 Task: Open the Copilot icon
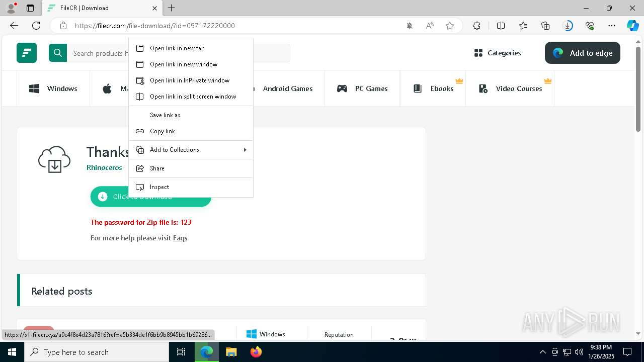tap(632, 26)
